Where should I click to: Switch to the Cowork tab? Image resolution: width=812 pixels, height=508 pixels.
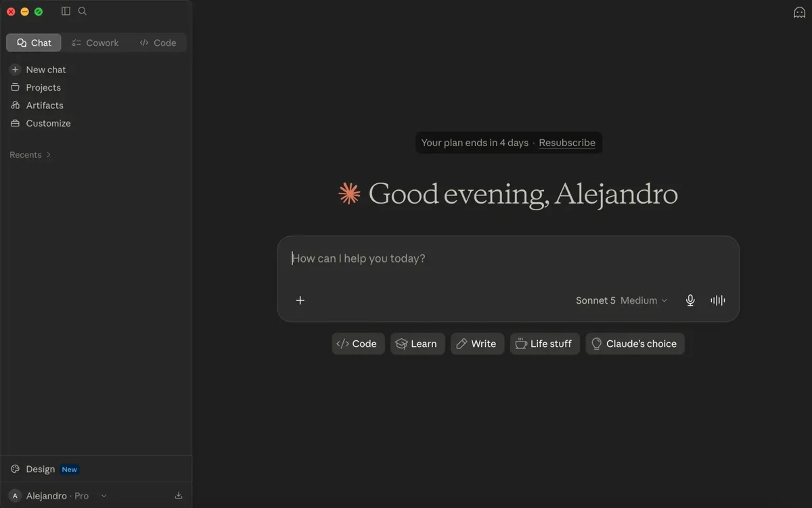[95, 43]
